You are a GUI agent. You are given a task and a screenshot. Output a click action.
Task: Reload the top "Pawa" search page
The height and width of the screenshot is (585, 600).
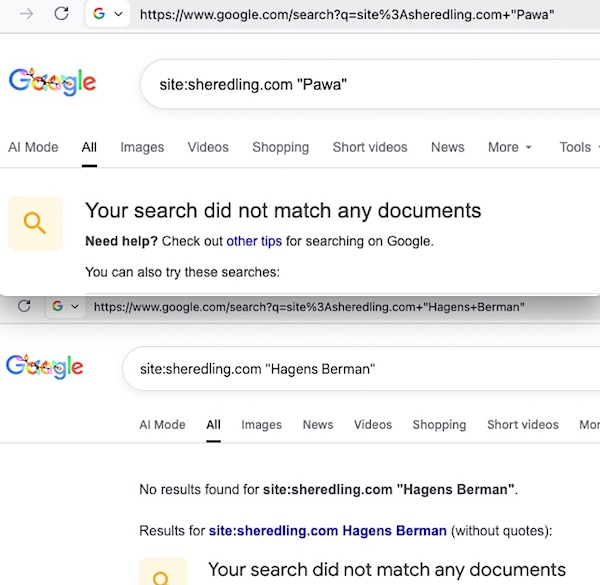pyautogui.click(x=62, y=14)
